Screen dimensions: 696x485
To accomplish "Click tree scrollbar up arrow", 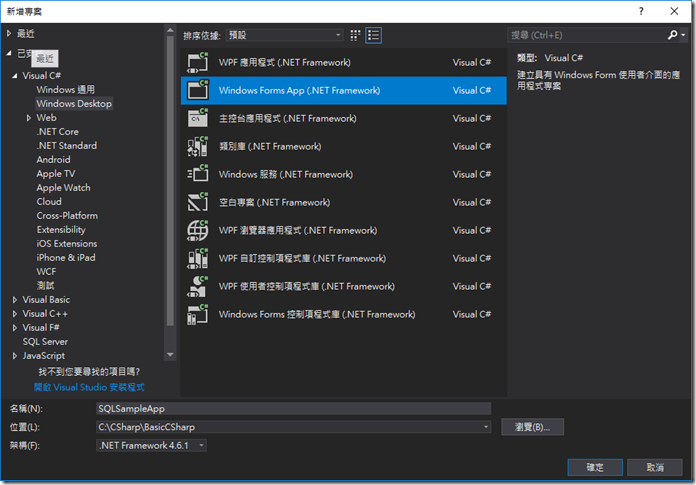I will point(170,30).
